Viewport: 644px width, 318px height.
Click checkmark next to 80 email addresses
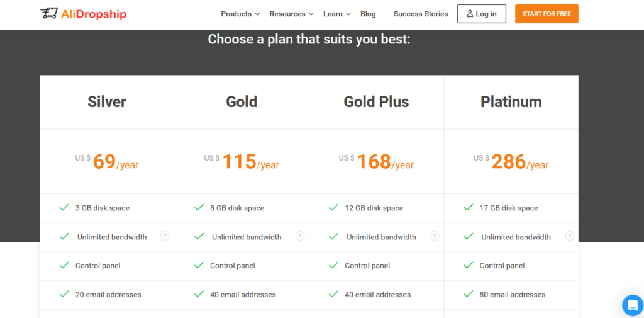pos(468,294)
